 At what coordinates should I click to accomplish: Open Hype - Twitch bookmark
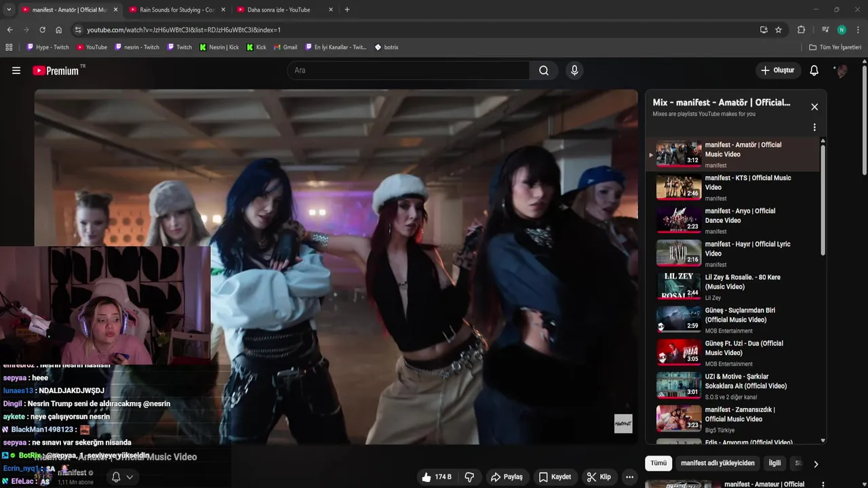(47, 47)
